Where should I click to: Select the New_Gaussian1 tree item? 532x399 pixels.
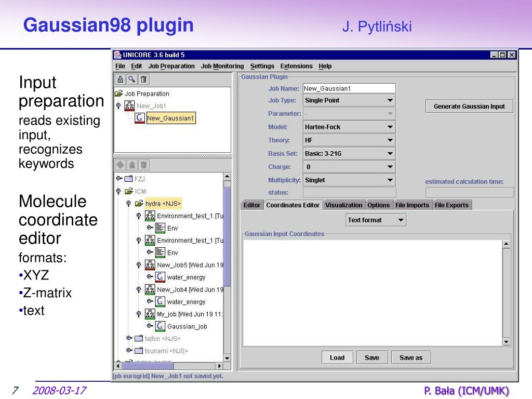[x=170, y=118]
